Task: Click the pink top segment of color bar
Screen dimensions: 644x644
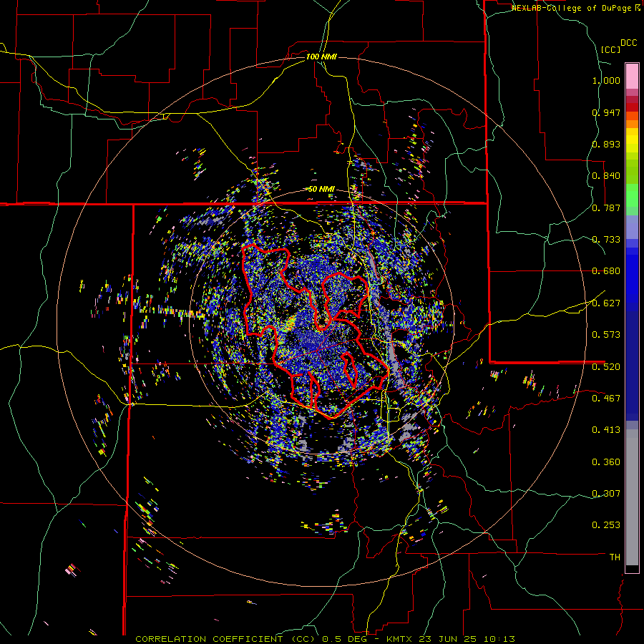Action: 632,77
